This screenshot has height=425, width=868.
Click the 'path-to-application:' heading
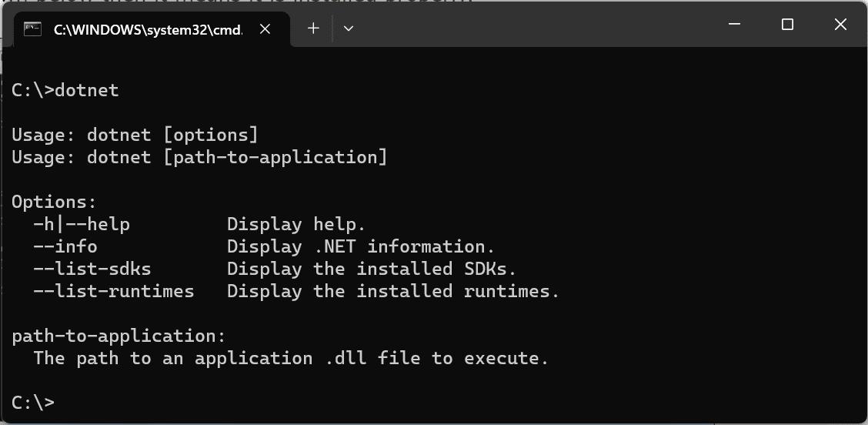pos(119,336)
